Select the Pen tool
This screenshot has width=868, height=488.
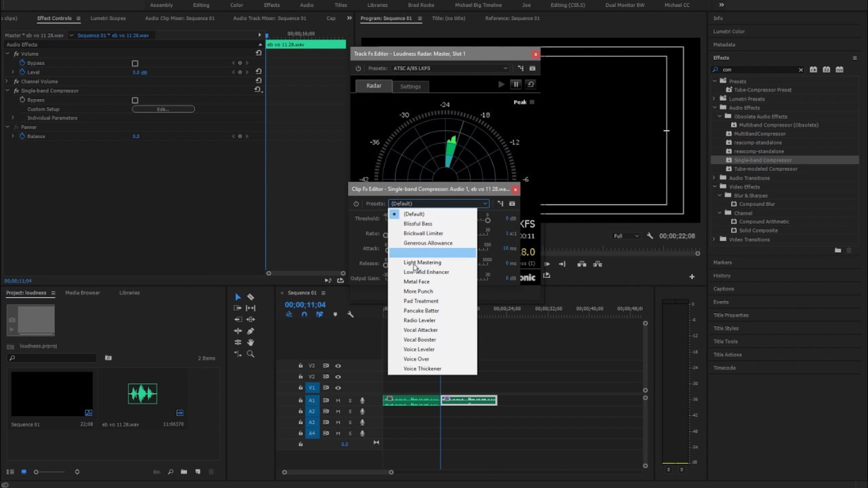pyautogui.click(x=250, y=331)
